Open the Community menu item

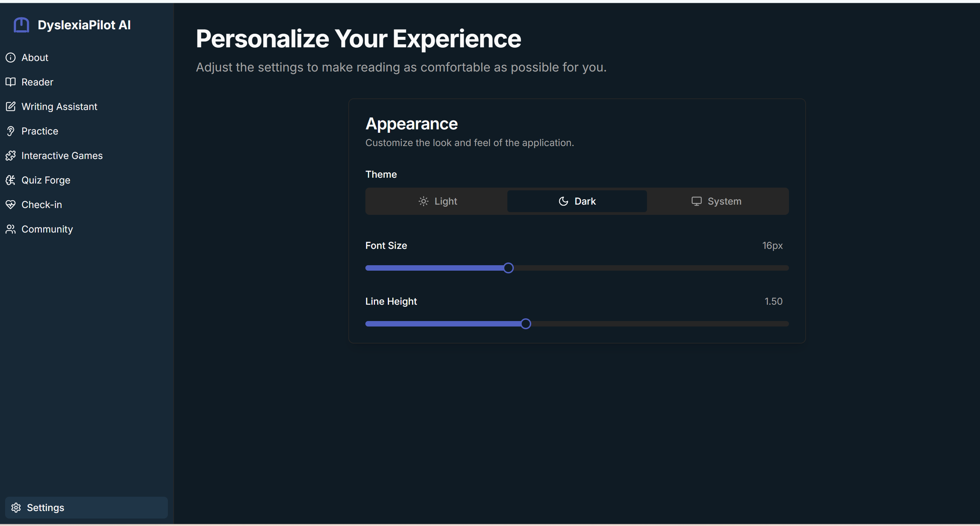pos(47,229)
